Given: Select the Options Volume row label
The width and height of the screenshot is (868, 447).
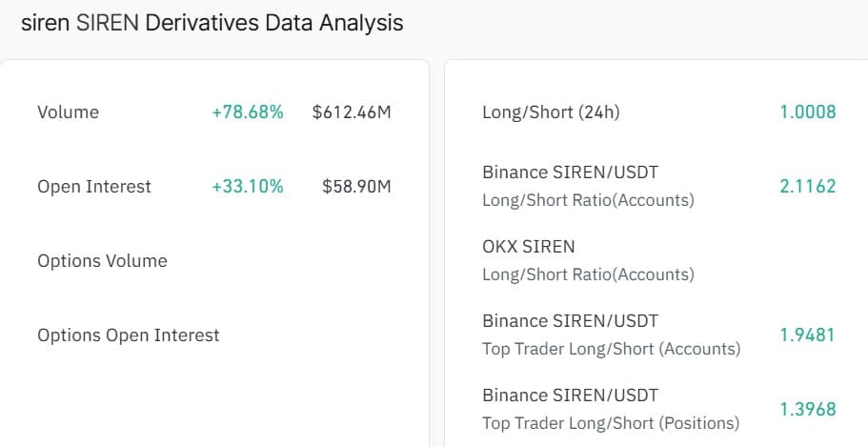Looking at the screenshot, I should pos(102,261).
